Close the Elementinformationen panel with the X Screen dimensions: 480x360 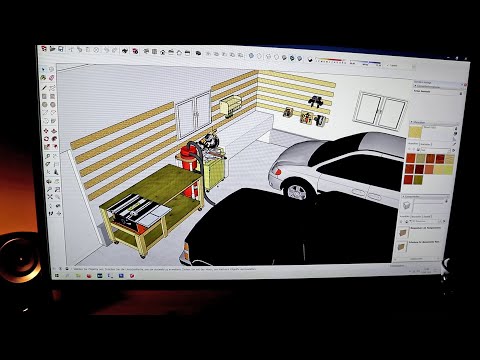tap(465, 85)
